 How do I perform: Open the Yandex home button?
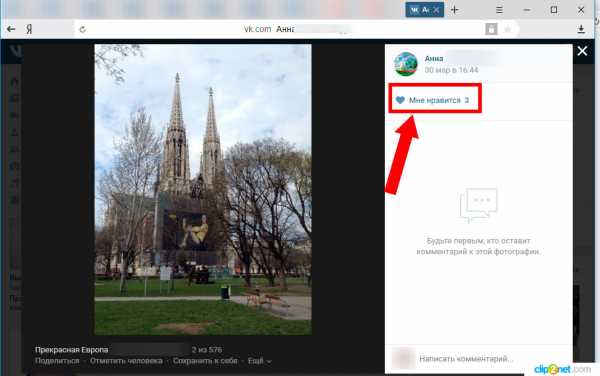[x=29, y=29]
